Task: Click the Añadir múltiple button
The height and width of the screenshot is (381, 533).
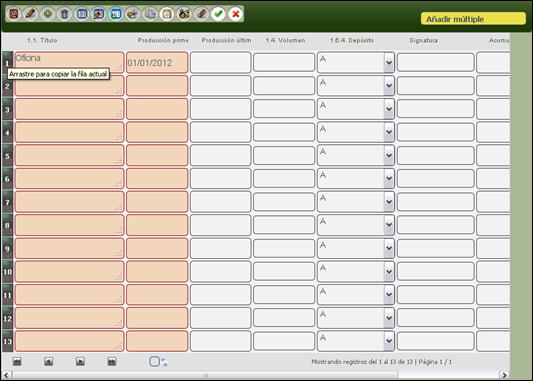Action: 473,19
